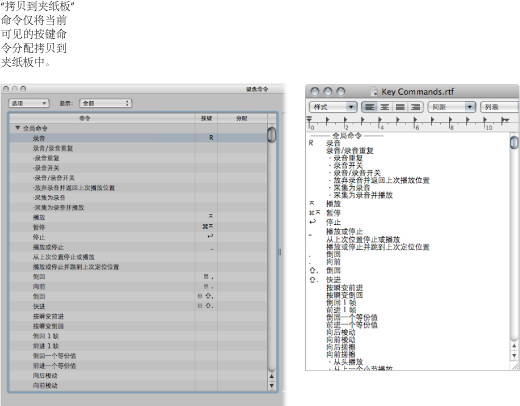This screenshot has height=406, width=520.
Task: Click the tab stop at ruler mark 2
Action: tap(345, 120)
